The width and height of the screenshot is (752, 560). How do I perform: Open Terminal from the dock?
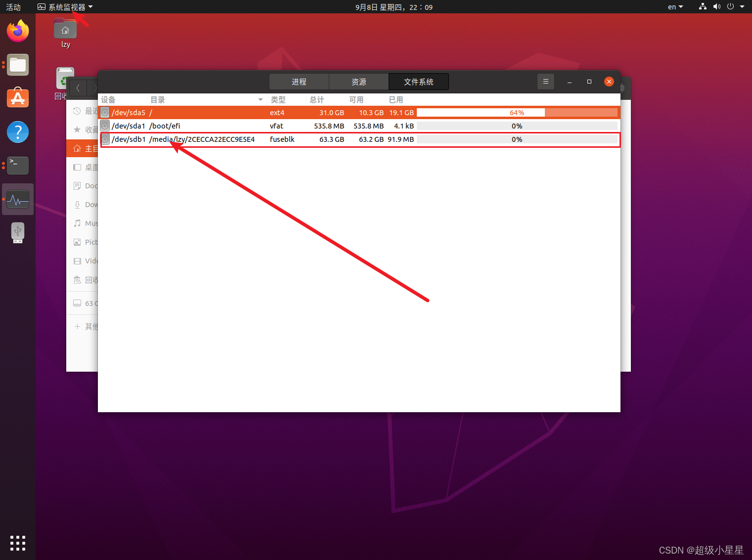pyautogui.click(x=18, y=166)
